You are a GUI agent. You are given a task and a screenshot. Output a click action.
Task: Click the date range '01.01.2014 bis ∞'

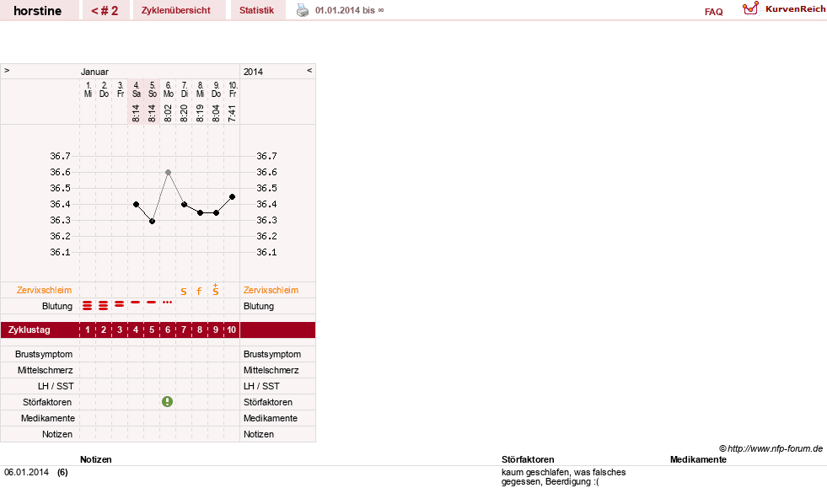click(350, 11)
